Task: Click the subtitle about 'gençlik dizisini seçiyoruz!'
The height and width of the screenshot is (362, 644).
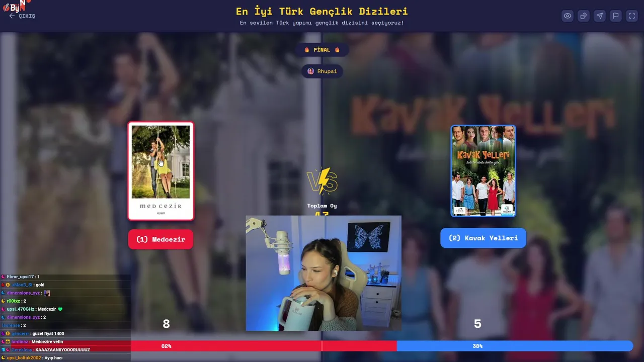Action: tap(322, 23)
